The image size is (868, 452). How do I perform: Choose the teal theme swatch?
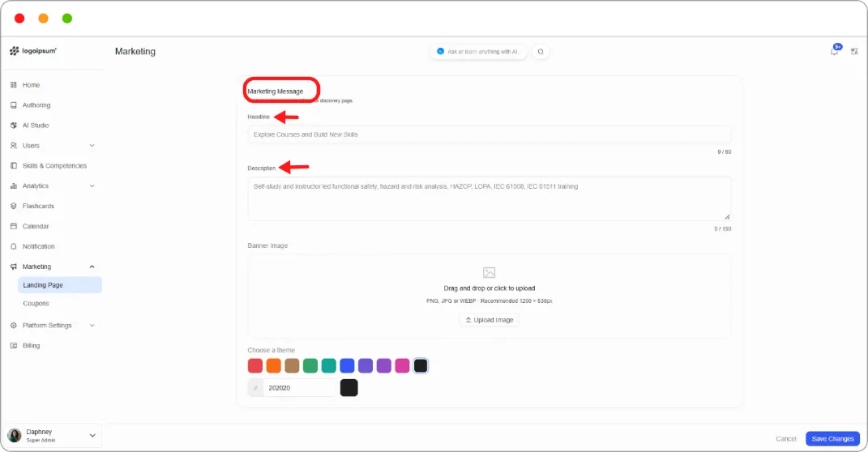(329, 365)
